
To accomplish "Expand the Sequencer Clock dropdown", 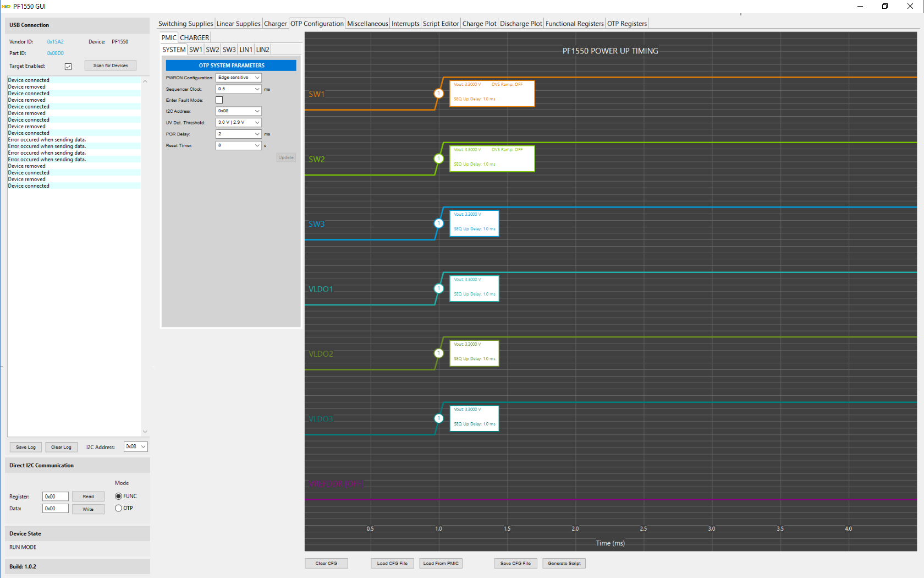I will (239, 89).
